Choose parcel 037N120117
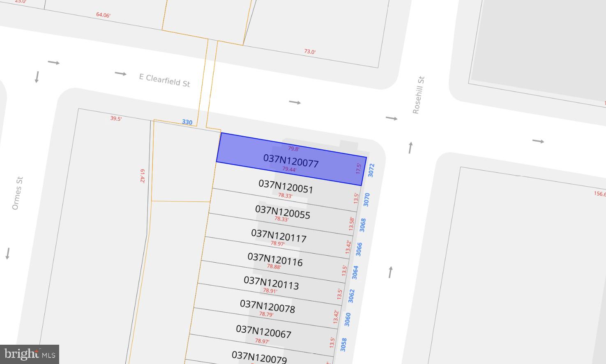Viewport: 606px width, 364px height. coord(279,236)
